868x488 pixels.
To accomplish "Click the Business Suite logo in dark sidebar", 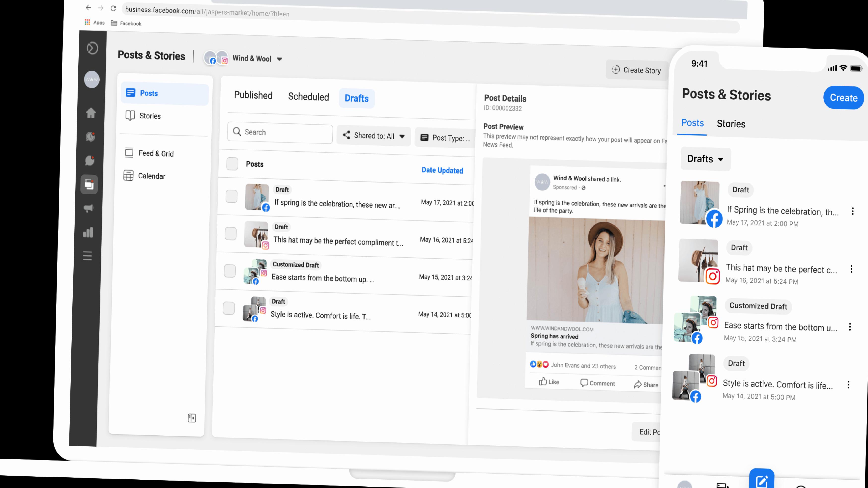I will (x=92, y=48).
